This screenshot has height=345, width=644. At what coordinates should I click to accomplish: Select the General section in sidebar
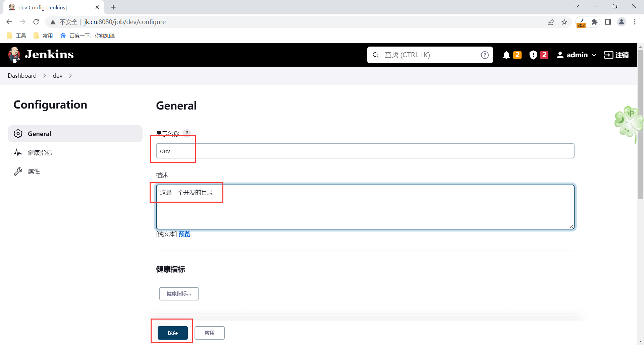pos(75,134)
